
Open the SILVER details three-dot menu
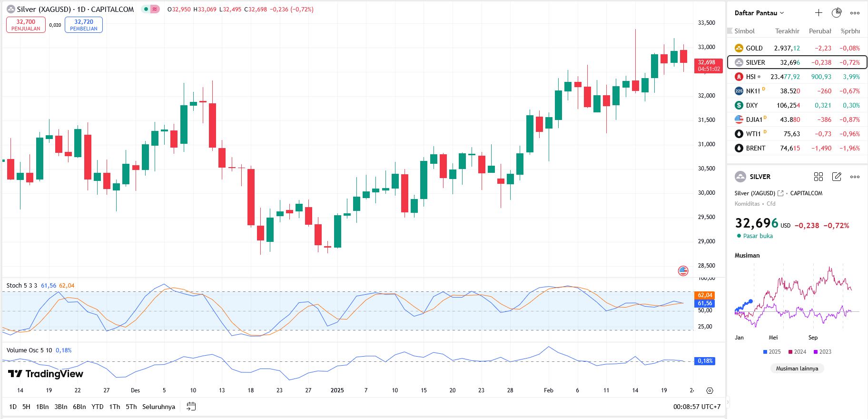855,177
